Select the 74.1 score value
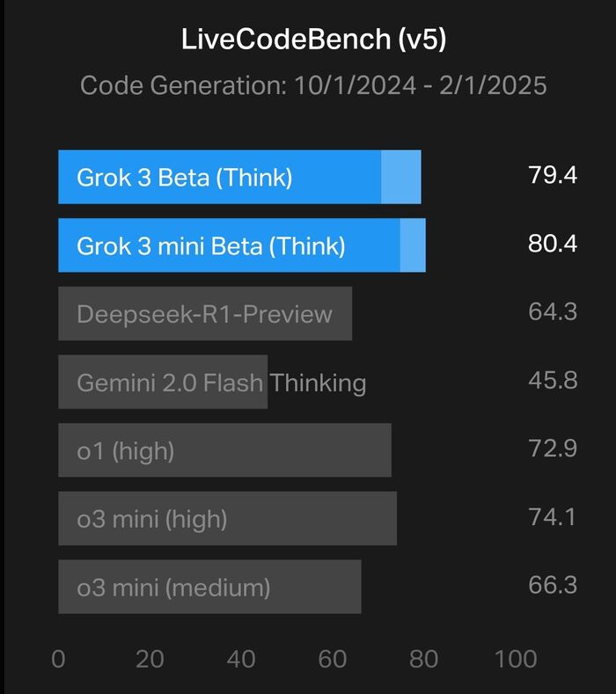 [553, 517]
